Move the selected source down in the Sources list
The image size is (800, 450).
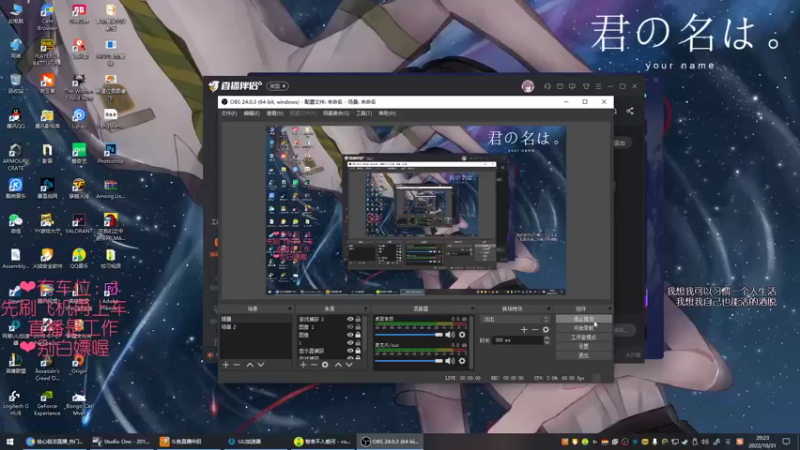[349, 365]
